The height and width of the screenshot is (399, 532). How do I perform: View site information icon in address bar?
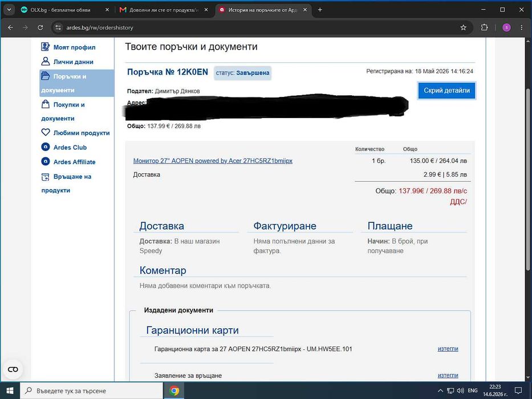(58, 27)
